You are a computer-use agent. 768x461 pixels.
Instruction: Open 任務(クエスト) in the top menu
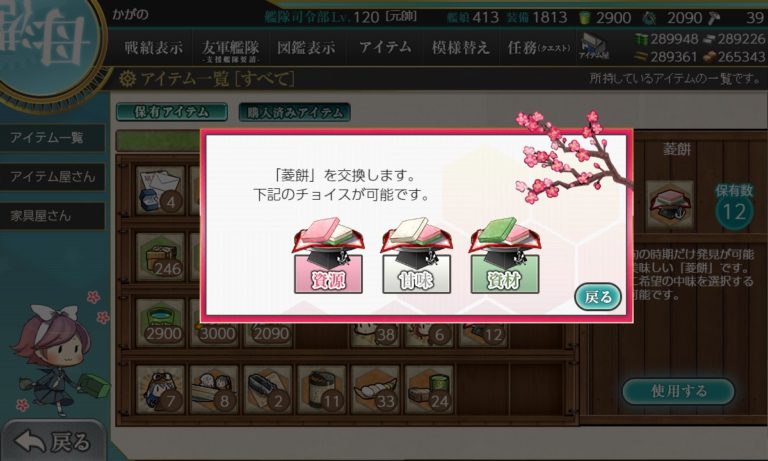tap(539, 48)
